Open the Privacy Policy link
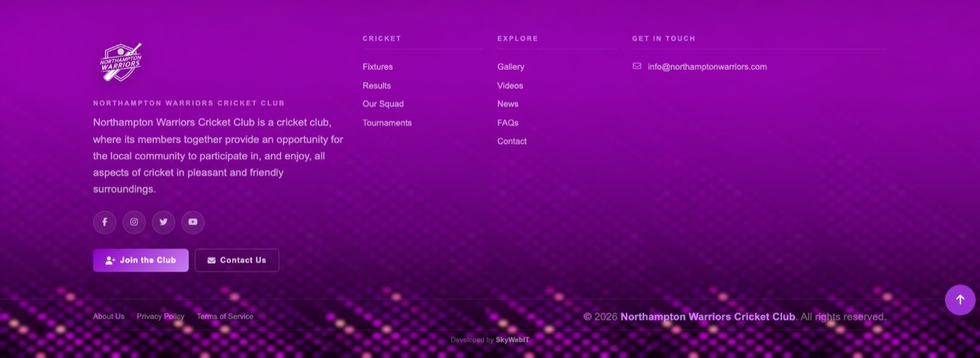 pyautogui.click(x=160, y=317)
